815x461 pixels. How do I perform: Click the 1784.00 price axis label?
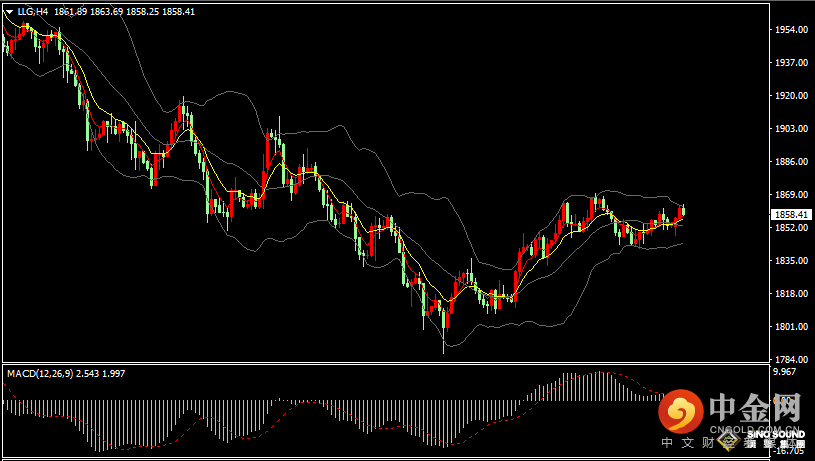point(792,360)
